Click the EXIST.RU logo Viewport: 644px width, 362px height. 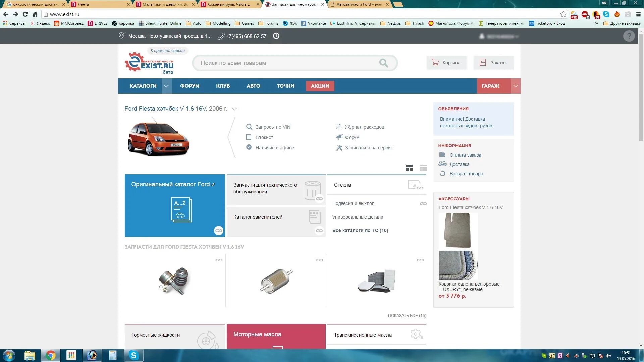click(149, 63)
